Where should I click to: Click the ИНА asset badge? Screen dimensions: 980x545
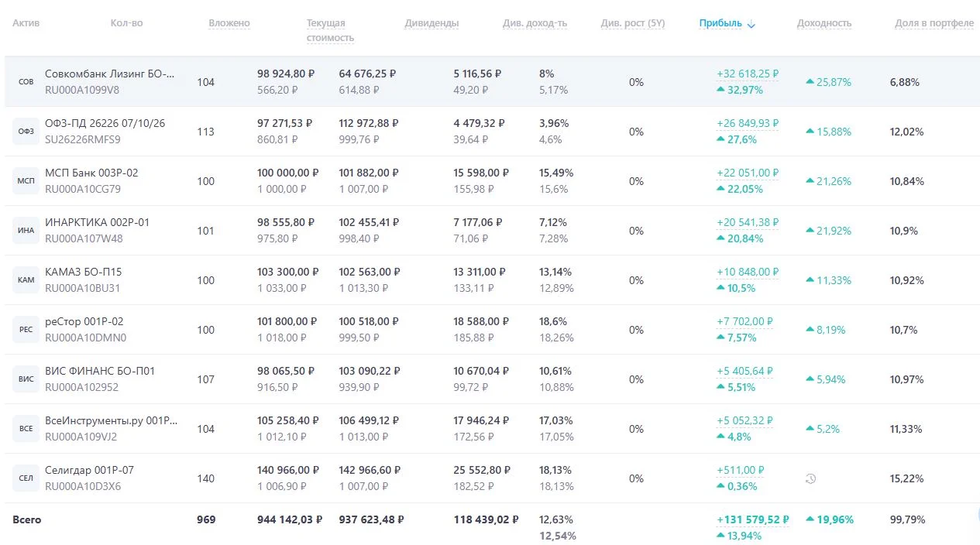[26, 231]
